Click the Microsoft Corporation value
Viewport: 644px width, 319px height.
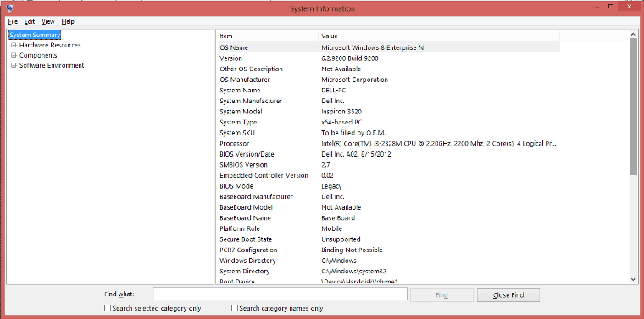tap(354, 80)
